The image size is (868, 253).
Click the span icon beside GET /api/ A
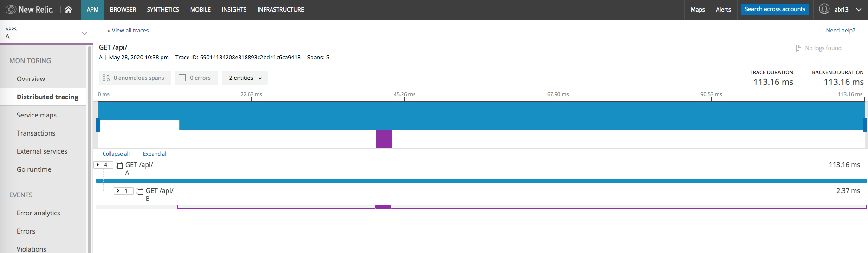point(119,165)
